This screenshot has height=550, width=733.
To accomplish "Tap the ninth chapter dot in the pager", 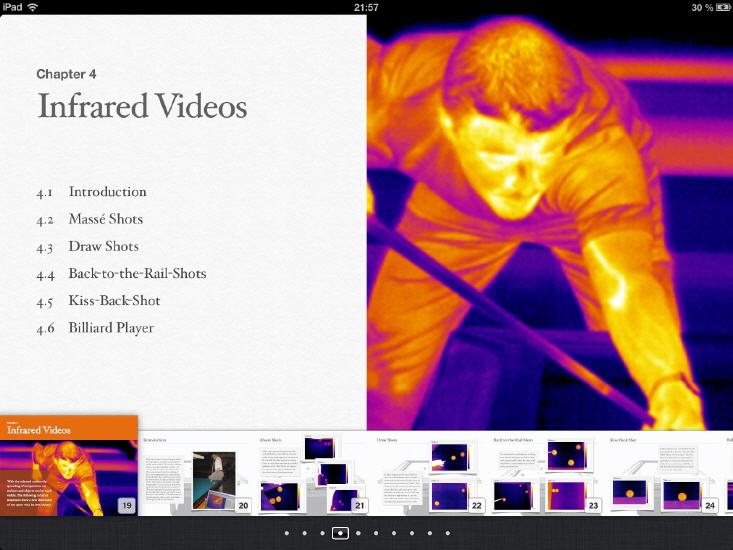I will [x=430, y=533].
